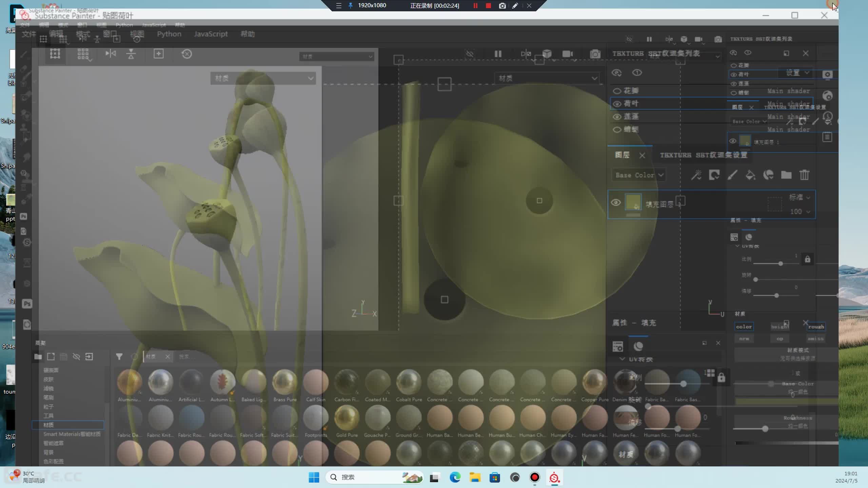868x488 pixels.
Task: Switch to the 图层 tab
Action: tap(622, 155)
